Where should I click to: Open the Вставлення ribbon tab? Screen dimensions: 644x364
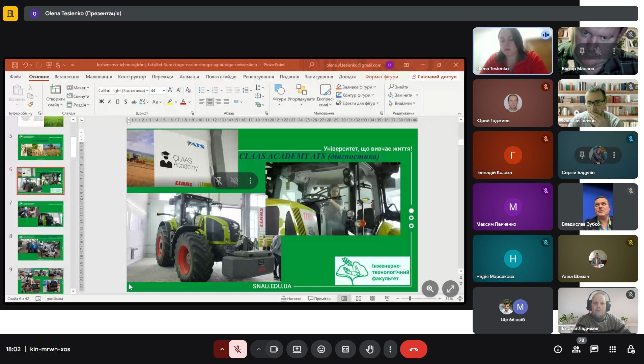click(67, 77)
